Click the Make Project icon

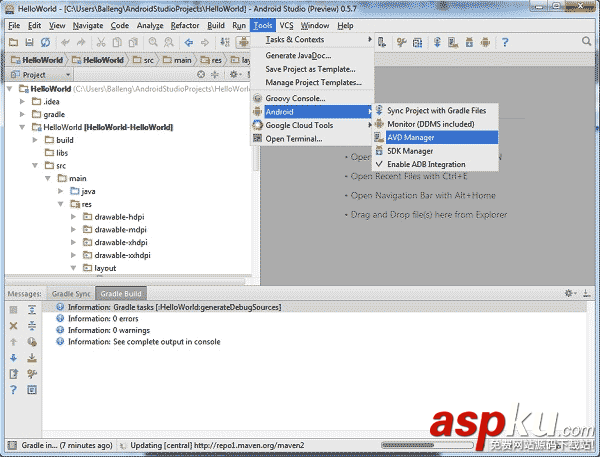[x=225, y=42]
